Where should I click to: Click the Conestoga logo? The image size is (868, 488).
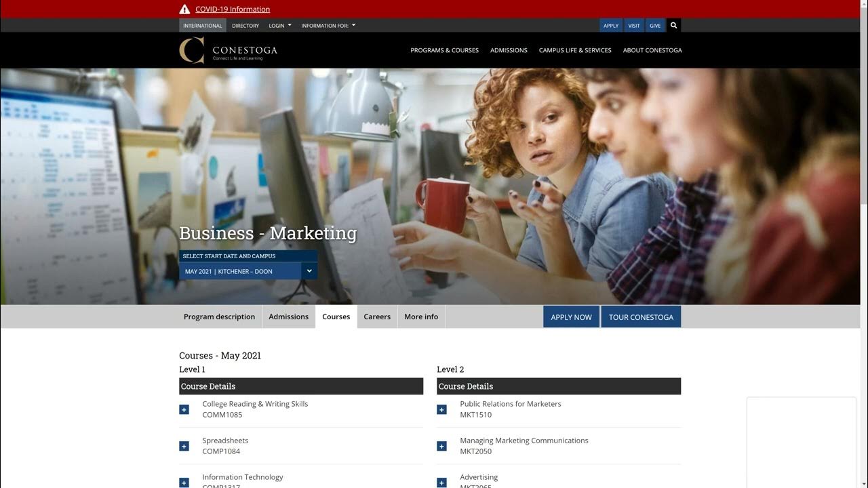pos(228,50)
